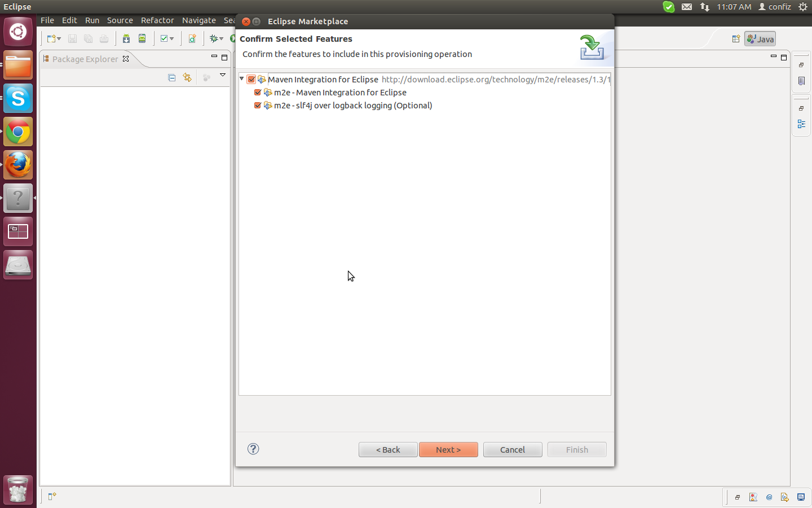The image size is (812, 508).
Task: Cancel the Eclipse Marketplace dialog
Action: point(513,449)
